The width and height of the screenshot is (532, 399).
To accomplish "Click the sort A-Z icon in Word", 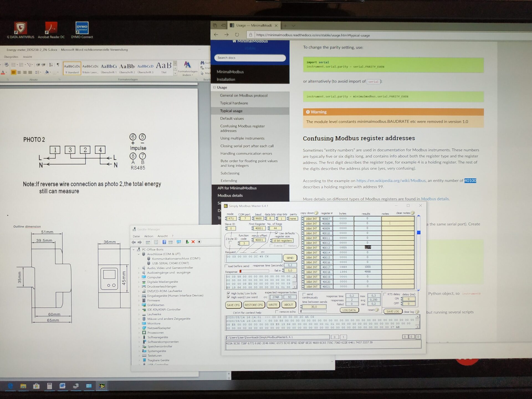I will pyautogui.click(x=51, y=65).
